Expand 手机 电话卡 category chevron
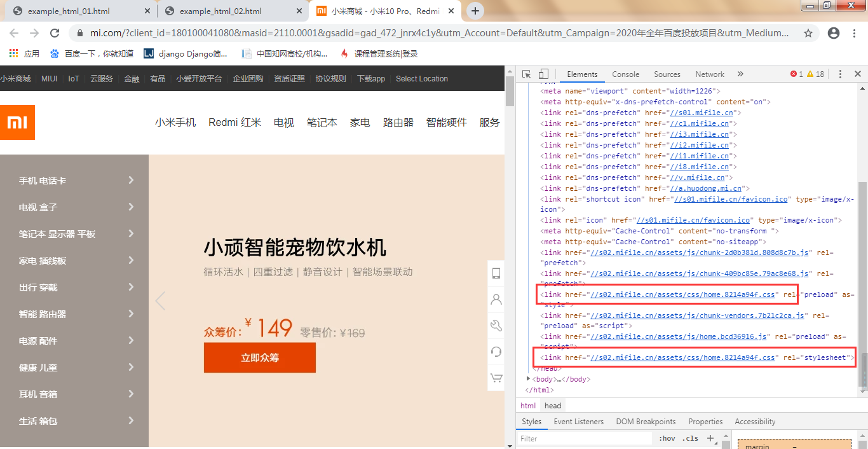The width and height of the screenshot is (868, 449). 131,180
